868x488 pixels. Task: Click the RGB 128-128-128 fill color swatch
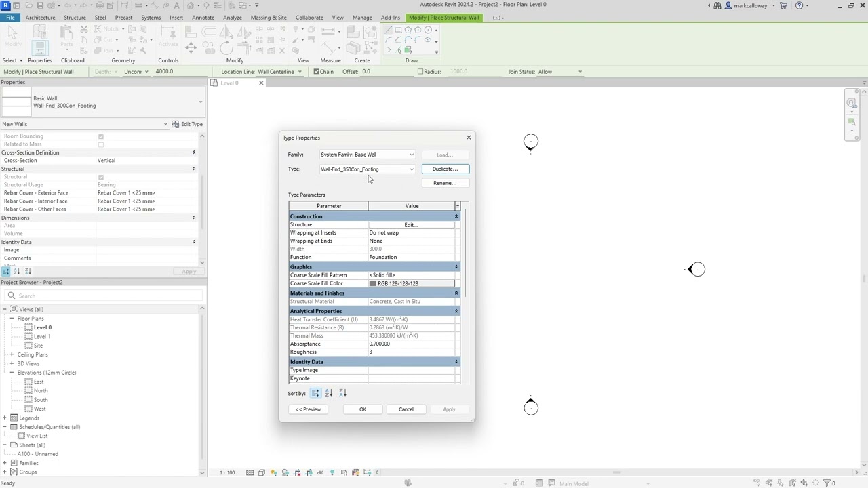coord(411,283)
